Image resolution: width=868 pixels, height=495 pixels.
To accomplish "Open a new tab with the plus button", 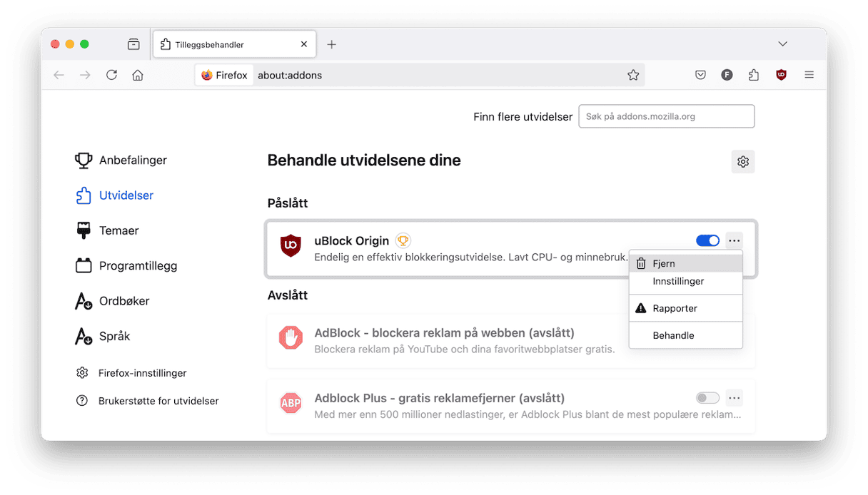I will pyautogui.click(x=331, y=44).
